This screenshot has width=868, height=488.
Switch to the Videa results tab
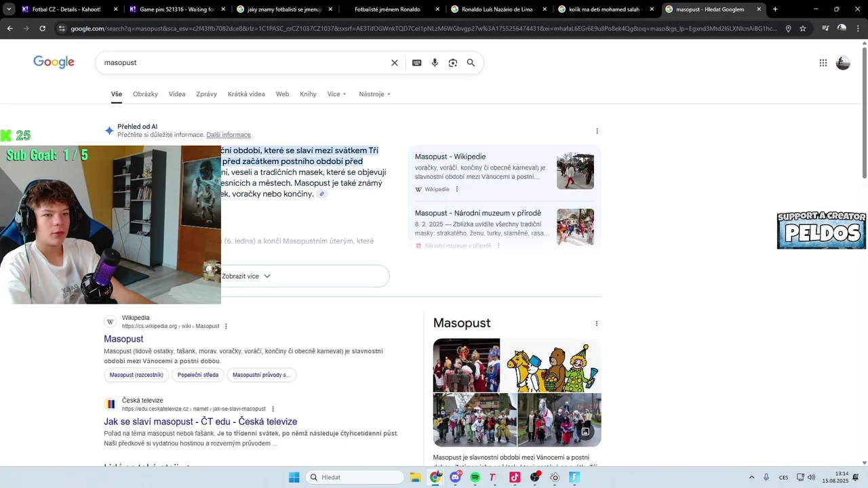pyautogui.click(x=177, y=94)
